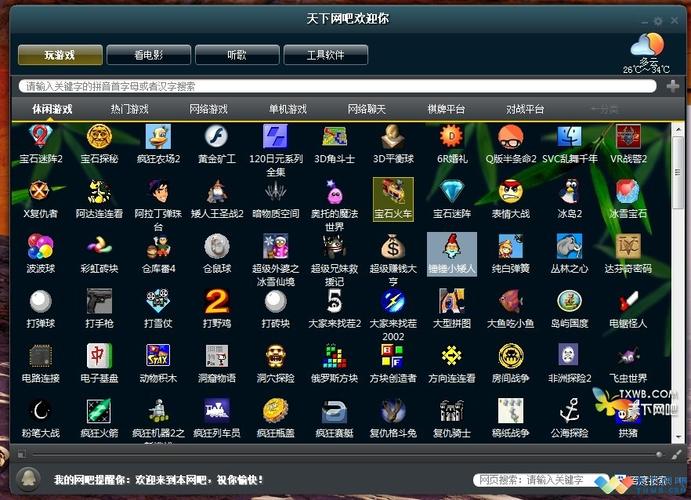The image size is (691, 500).
Task: Select the 网络聊天 tab
Action: click(367, 109)
